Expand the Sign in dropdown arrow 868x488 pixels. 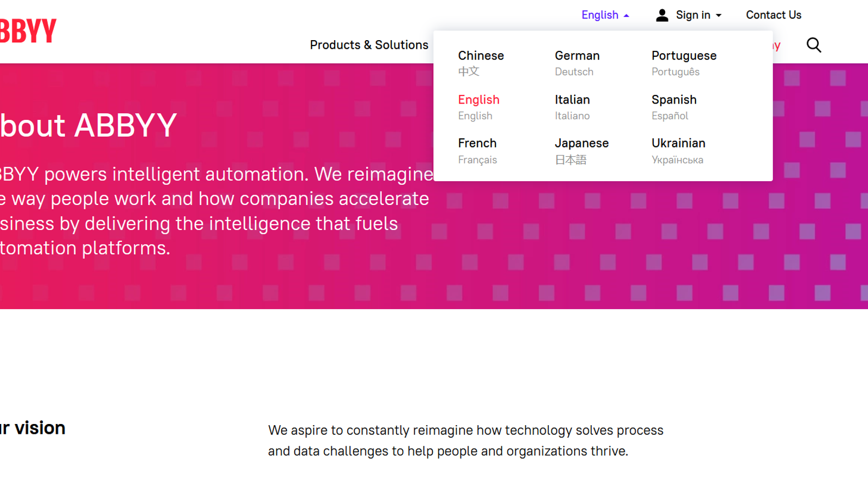coord(719,16)
